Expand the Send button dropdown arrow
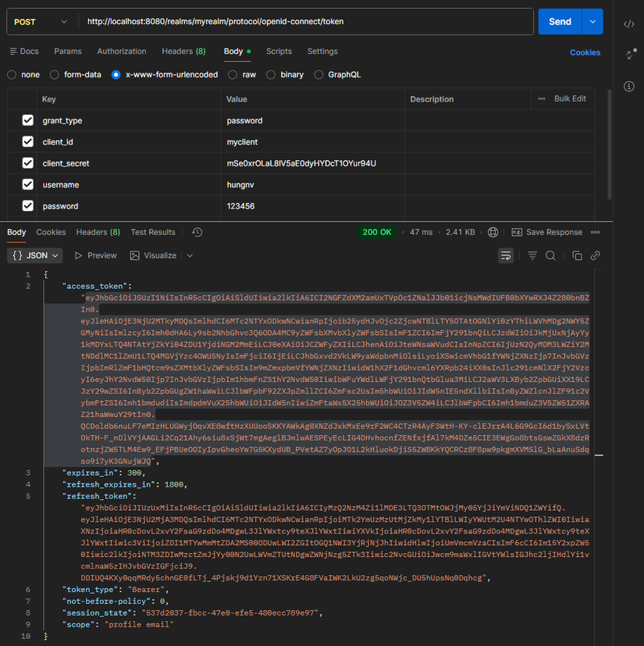Viewport: 644px width, 646px height. point(593,22)
